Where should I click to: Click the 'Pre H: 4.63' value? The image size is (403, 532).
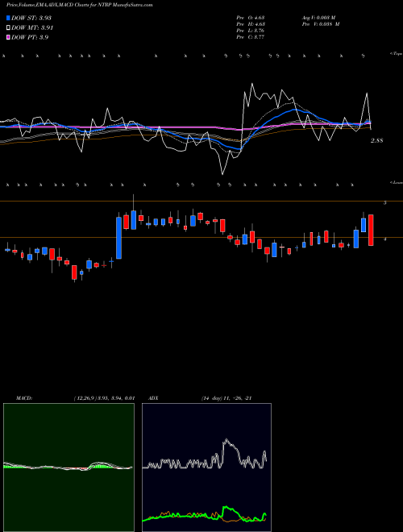[251, 24]
